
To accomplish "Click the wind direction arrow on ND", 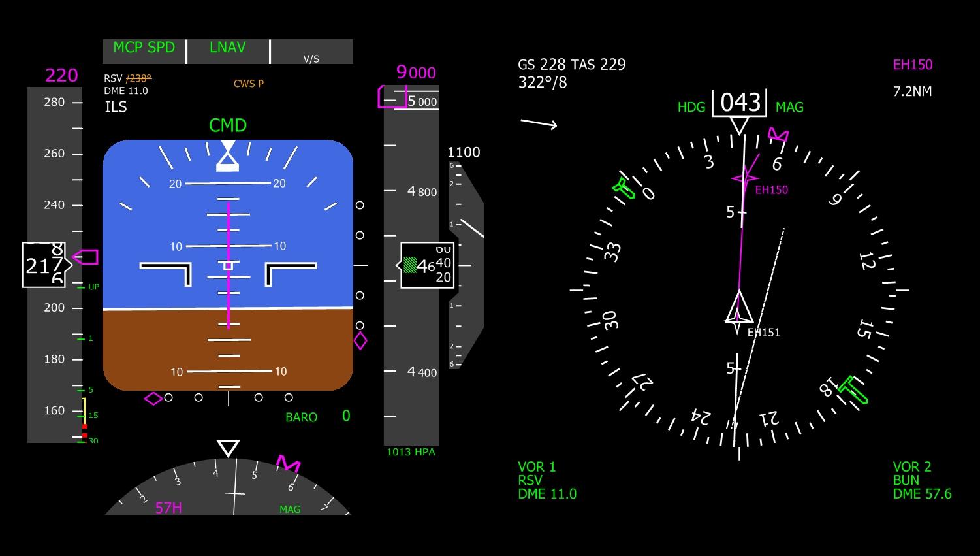I will [x=539, y=124].
